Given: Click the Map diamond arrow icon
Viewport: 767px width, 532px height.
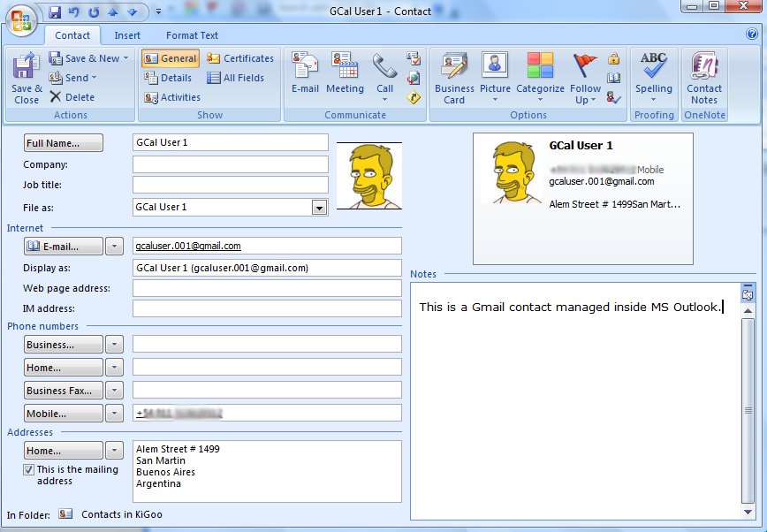Looking at the screenshot, I should (414, 97).
